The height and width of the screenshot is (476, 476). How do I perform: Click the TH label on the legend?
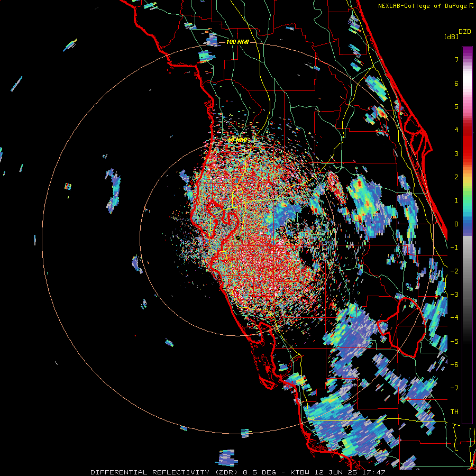(x=454, y=412)
